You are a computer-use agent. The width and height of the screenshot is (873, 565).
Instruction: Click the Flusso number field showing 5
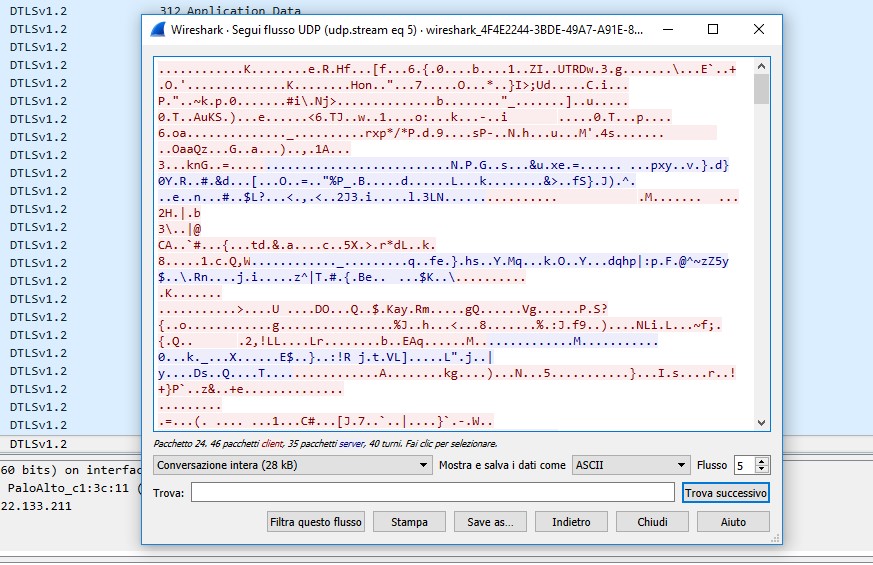pyautogui.click(x=746, y=465)
